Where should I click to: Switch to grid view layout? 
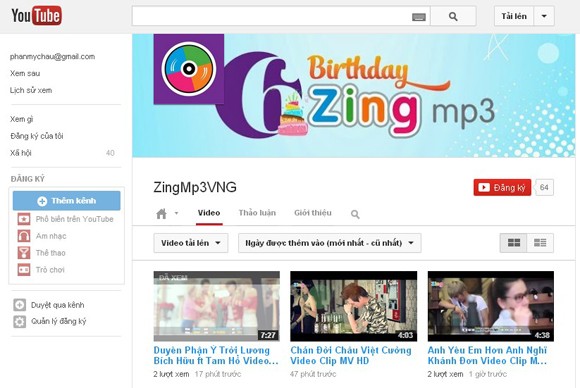(513, 243)
